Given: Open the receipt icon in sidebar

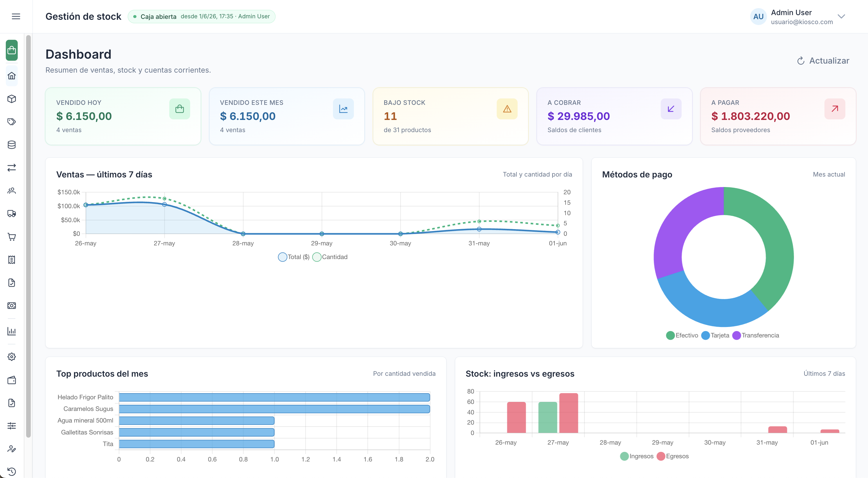Looking at the screenshot, I should (12, 260).
